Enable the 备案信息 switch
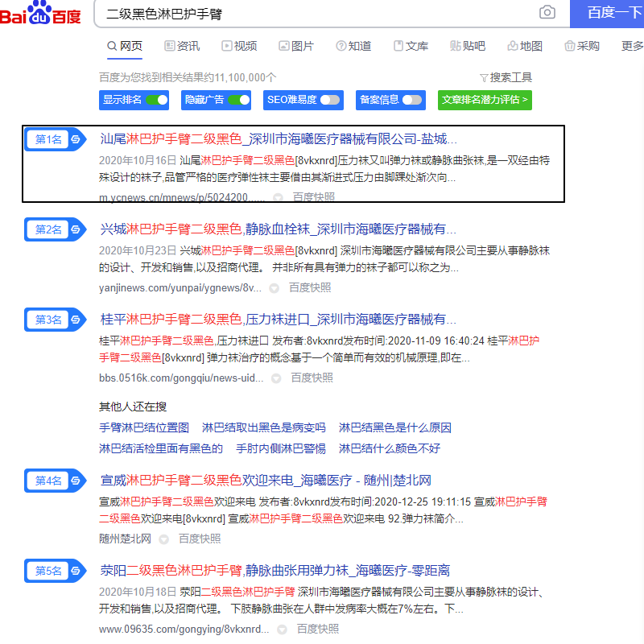Image resolution: width=644 pixels, height=644 pixels. tap(412, 100)
